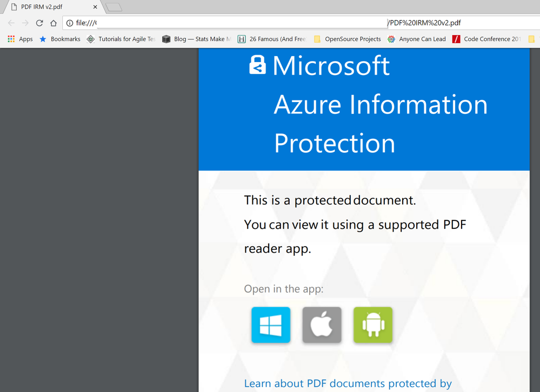This screenshot has width=540, height=392.
Task: Click the 'Microsoft' heading text
Action: click(x=331, y=65)
